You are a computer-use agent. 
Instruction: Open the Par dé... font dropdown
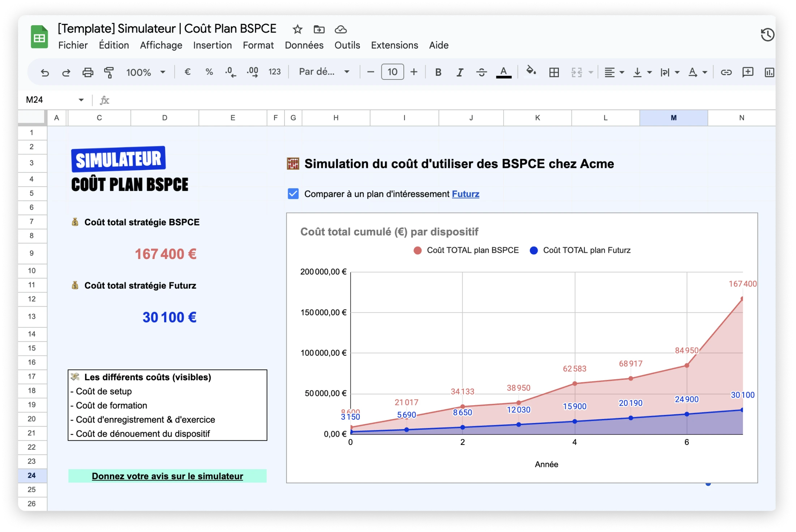point(324,72)
